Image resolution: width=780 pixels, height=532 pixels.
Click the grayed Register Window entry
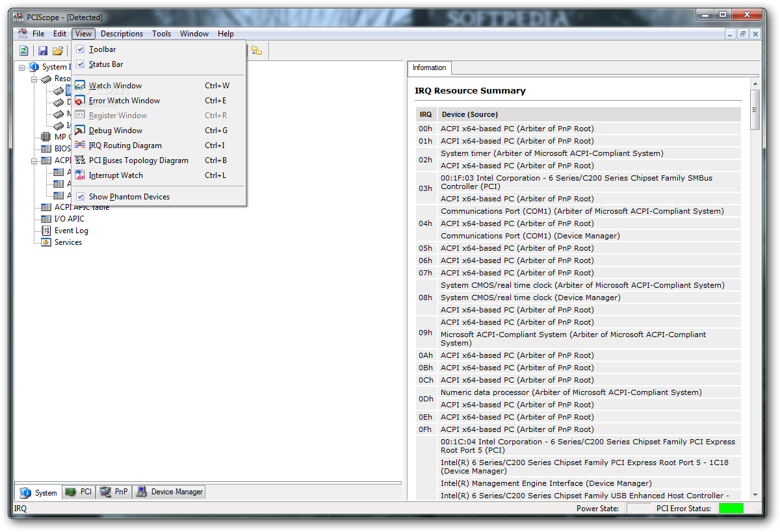coord(159,116)
